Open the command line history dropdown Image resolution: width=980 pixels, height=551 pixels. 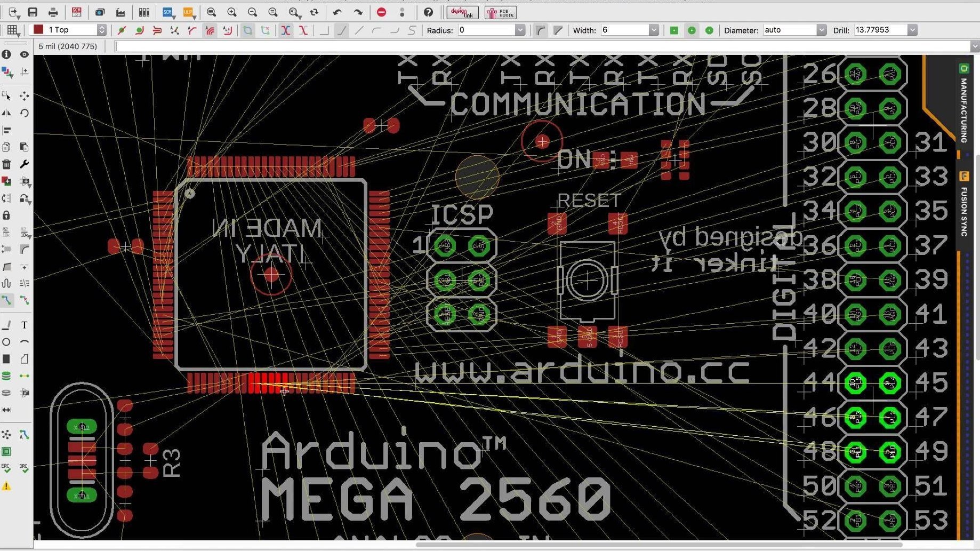tap(975, 46)
